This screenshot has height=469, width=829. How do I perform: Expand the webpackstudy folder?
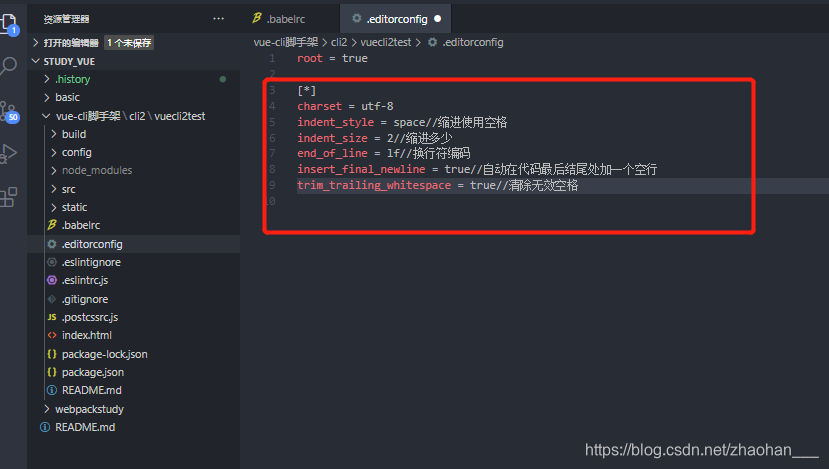click(x=47, y=409)
